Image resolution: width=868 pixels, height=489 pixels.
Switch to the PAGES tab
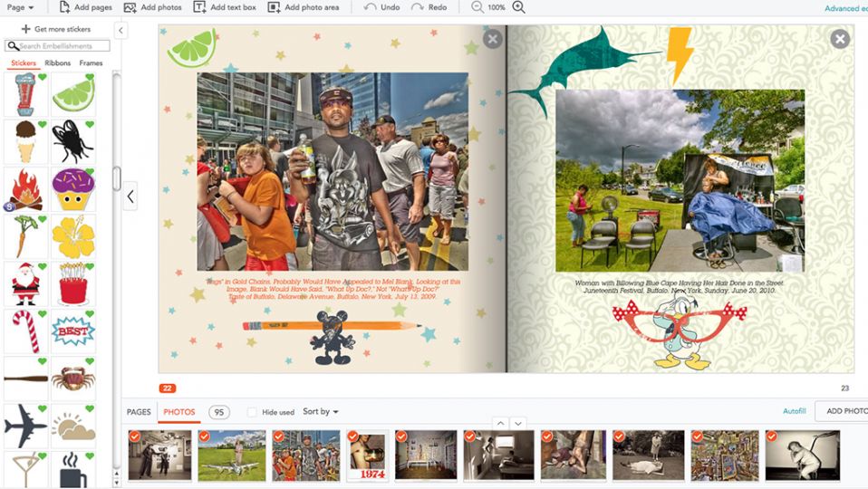coord(139,412)
